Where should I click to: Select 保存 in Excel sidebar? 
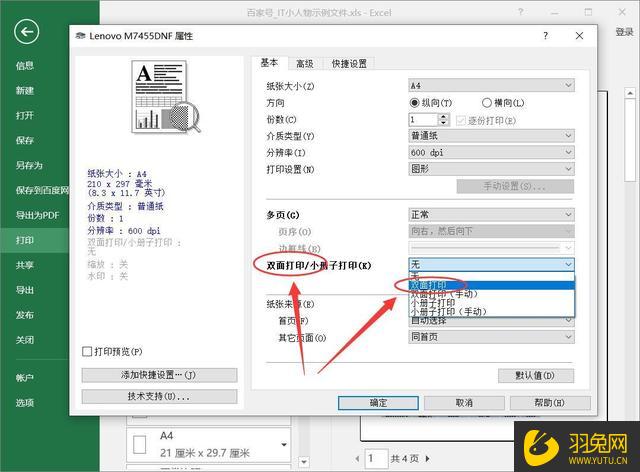coord(24,140)
